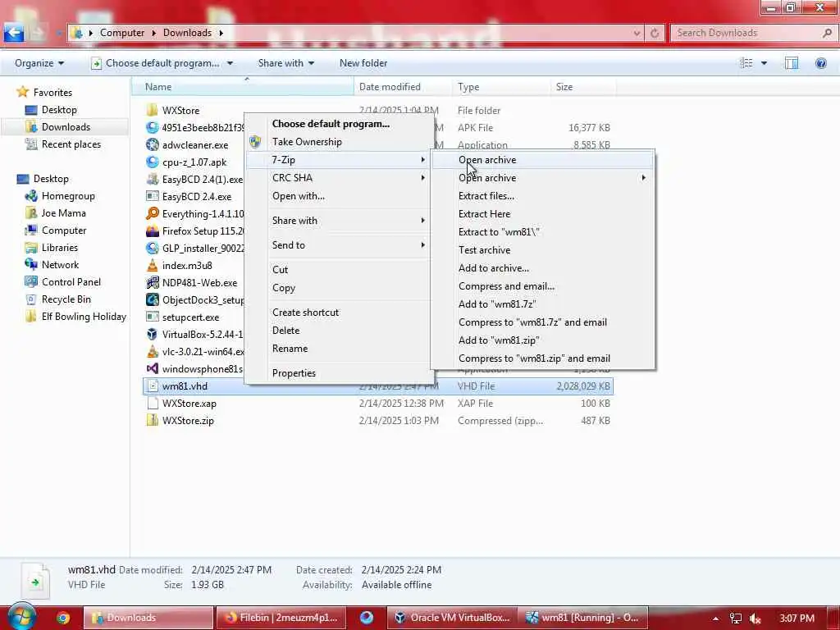
Task: Select the Firefox Setup installer icon
Action: 152,231
